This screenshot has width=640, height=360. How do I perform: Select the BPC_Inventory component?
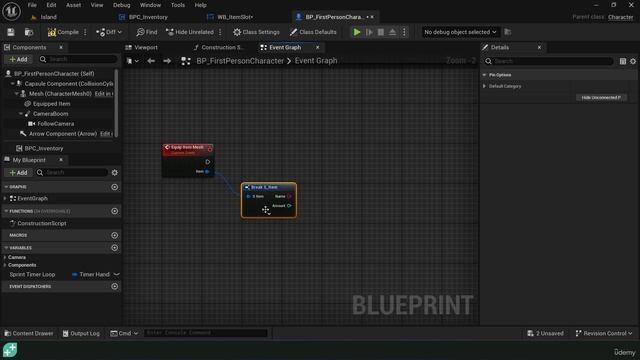click(44, 148)
